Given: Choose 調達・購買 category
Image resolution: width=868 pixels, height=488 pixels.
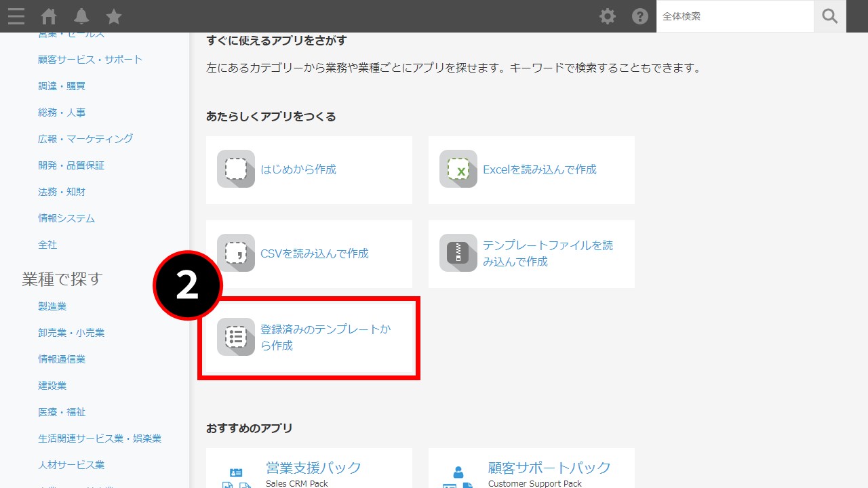Looking at the screenshot, I should pos(62,86).
